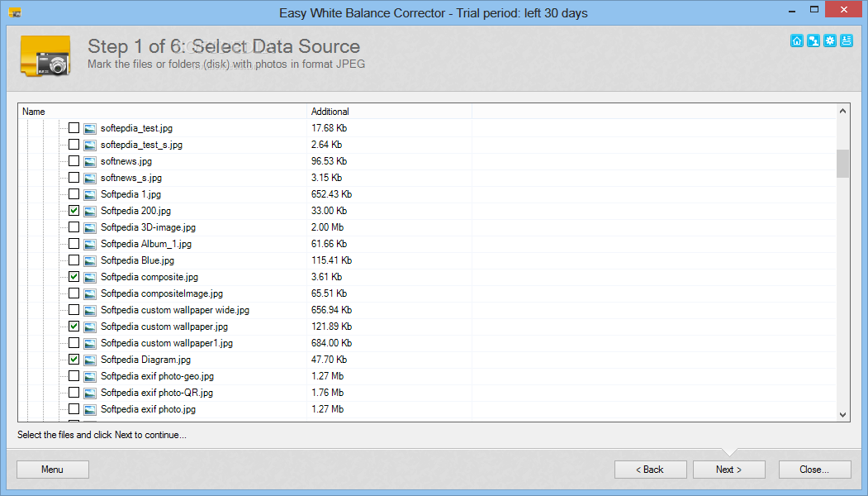
Task: Click image icon of softepdia_test_s.jpg
Action: point(90,145)
